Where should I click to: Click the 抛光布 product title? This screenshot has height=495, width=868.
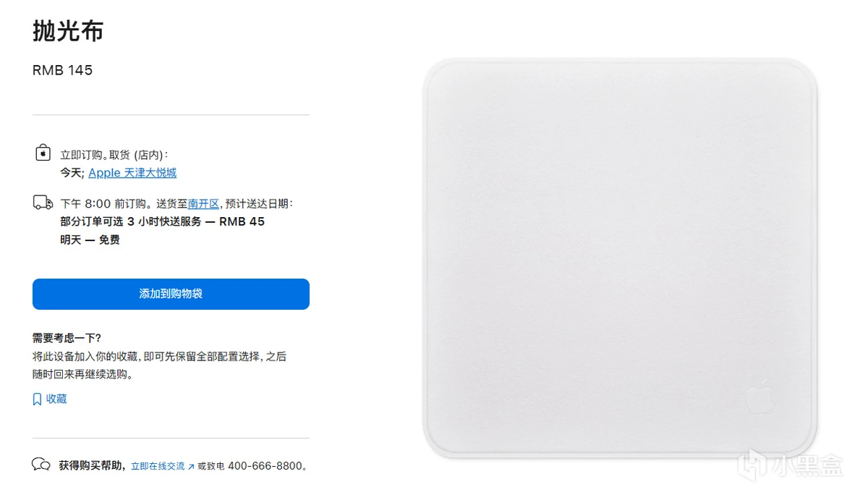pos(68,31)
